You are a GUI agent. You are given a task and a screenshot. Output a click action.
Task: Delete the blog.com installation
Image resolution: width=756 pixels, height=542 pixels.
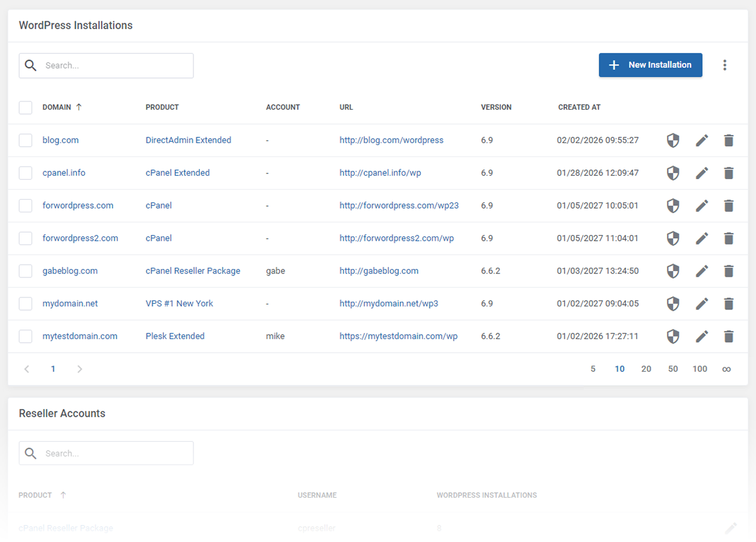[x=729, y=141]
